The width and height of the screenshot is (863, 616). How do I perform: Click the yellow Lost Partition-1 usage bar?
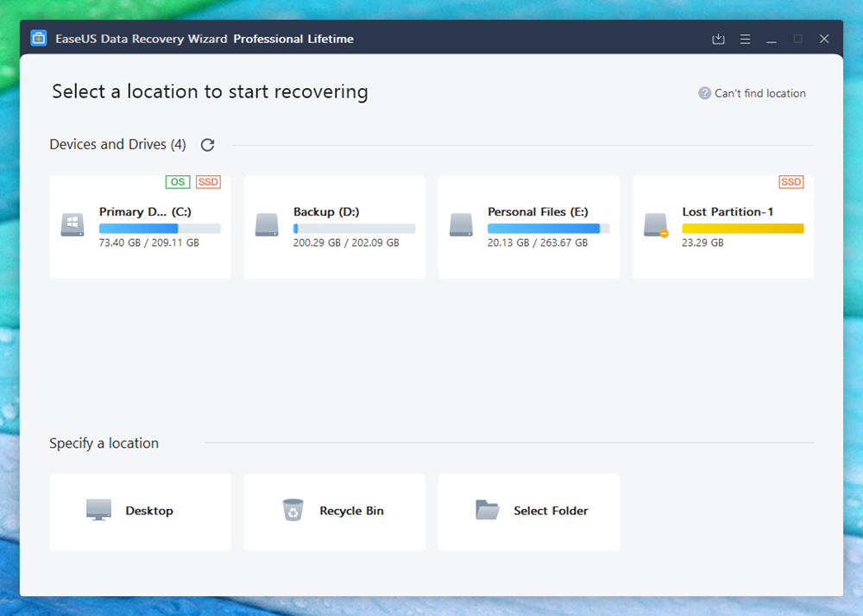[x=742, y=229]
